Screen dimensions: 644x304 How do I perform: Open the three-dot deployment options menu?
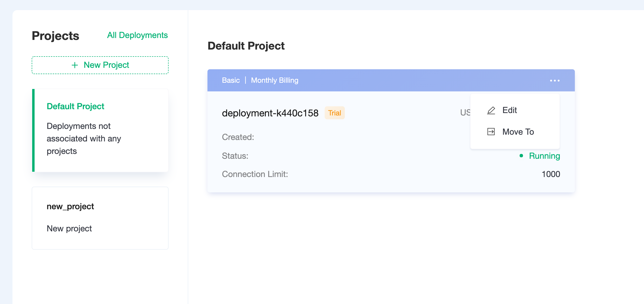point(554,80)
